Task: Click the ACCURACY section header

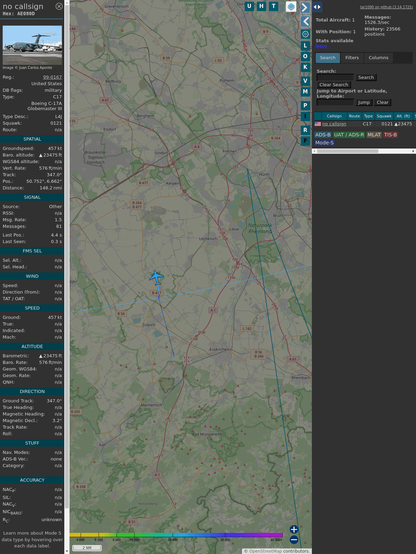Action: coord(32,480)
